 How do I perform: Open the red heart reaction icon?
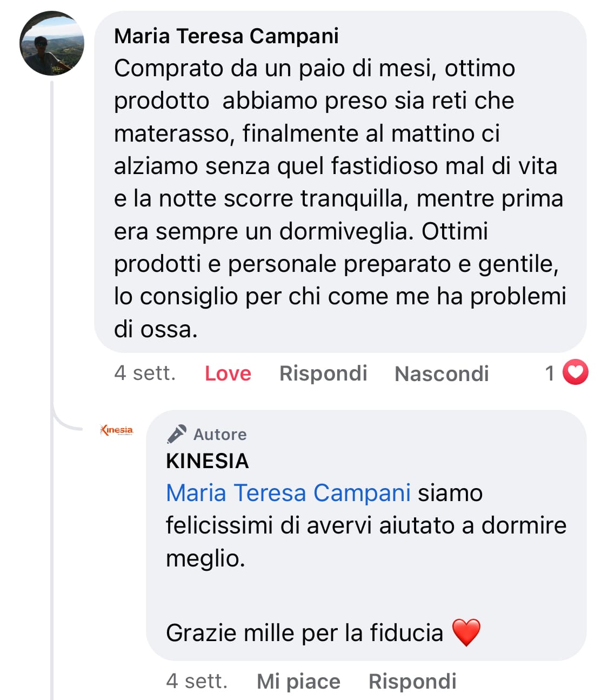[575, 372]
